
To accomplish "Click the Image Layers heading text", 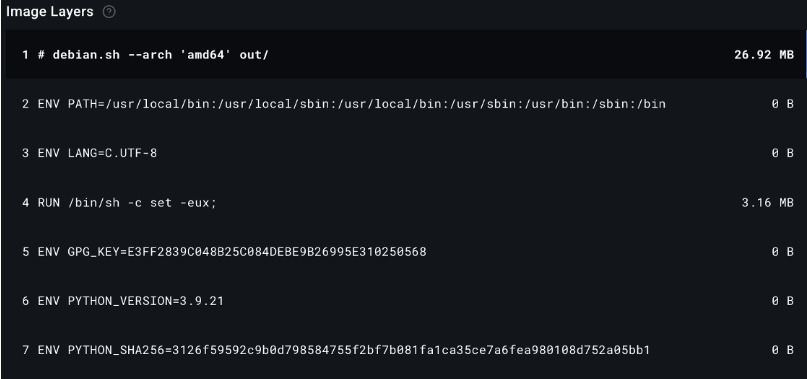I will 50,12.
